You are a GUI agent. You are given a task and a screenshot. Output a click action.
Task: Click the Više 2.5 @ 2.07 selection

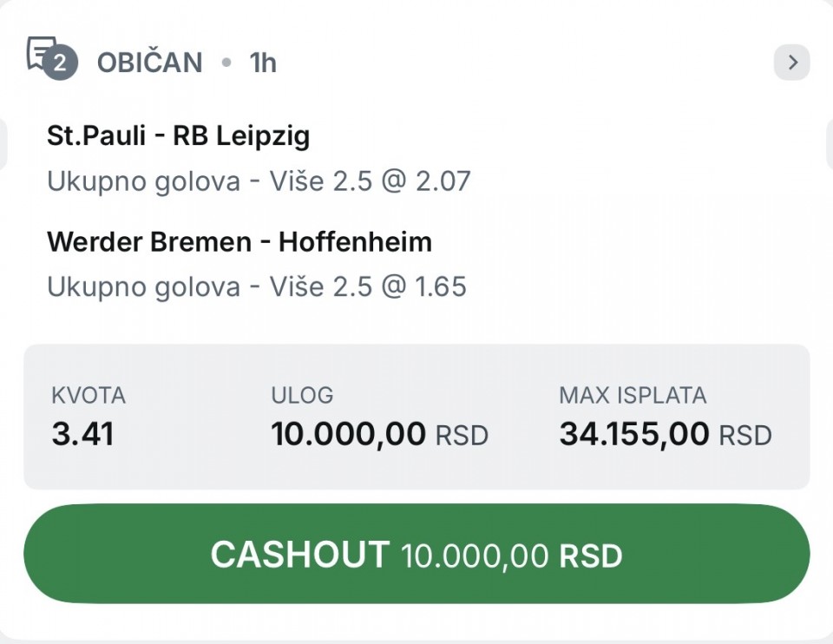pos(259,181)
